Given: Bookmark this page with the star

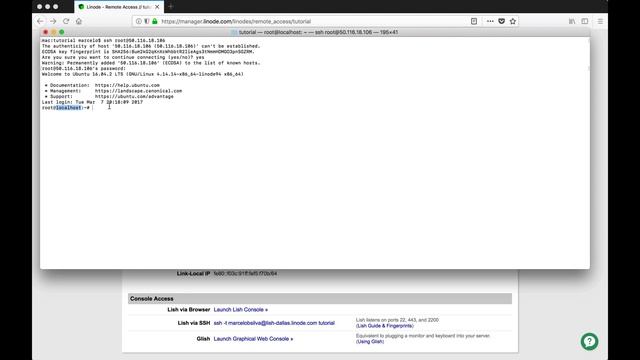Looking at the screenshot, I should tap(513, 21).
